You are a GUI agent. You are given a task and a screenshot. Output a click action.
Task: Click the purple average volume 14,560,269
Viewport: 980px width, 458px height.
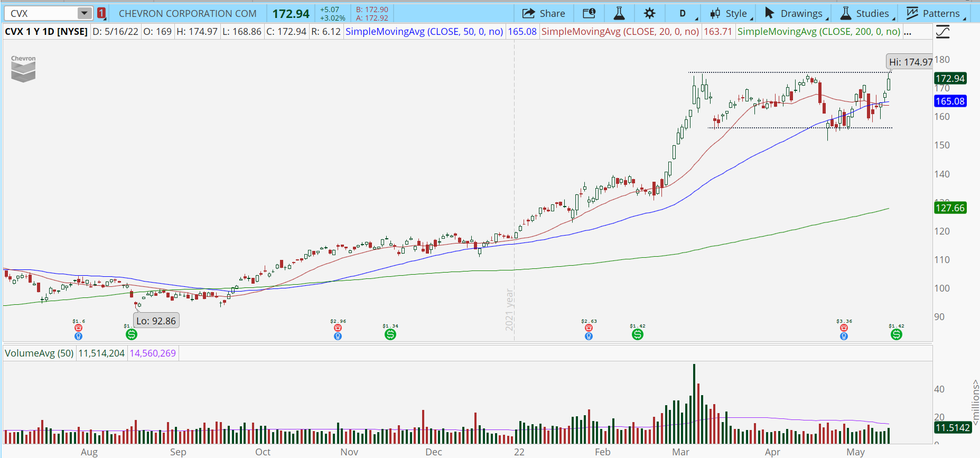tap(153, 353)
